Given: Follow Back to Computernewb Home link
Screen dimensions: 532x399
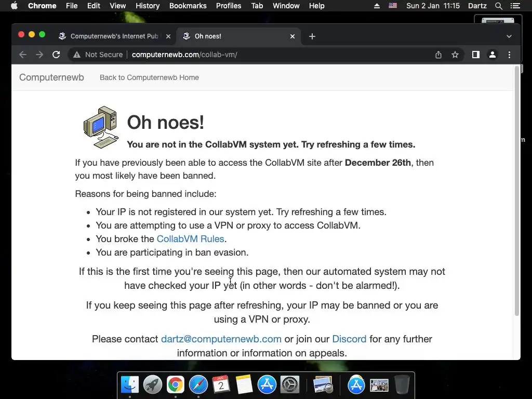Looking at the screenshot, I should [149, 77].
